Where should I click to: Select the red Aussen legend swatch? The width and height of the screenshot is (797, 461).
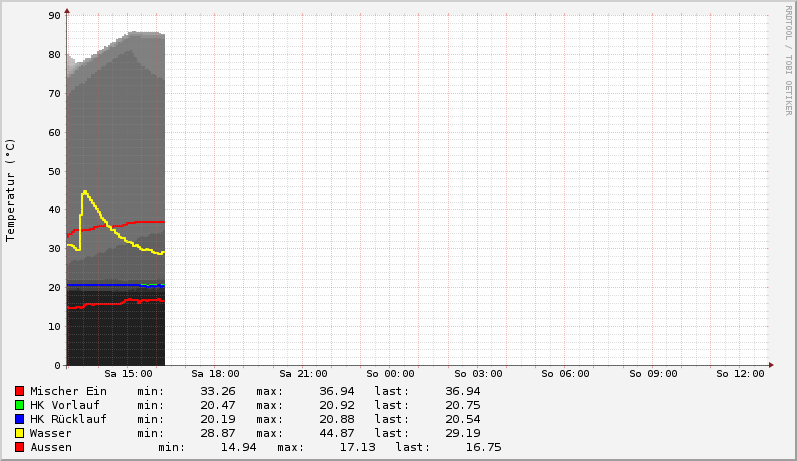pyautogui.click(x=19, y=447)
